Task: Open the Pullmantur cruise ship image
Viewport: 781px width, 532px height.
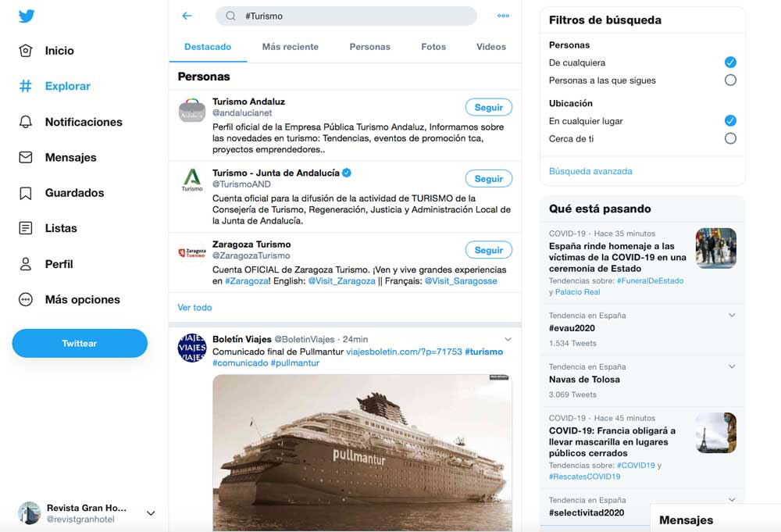Action: click(x=362, y=452)
